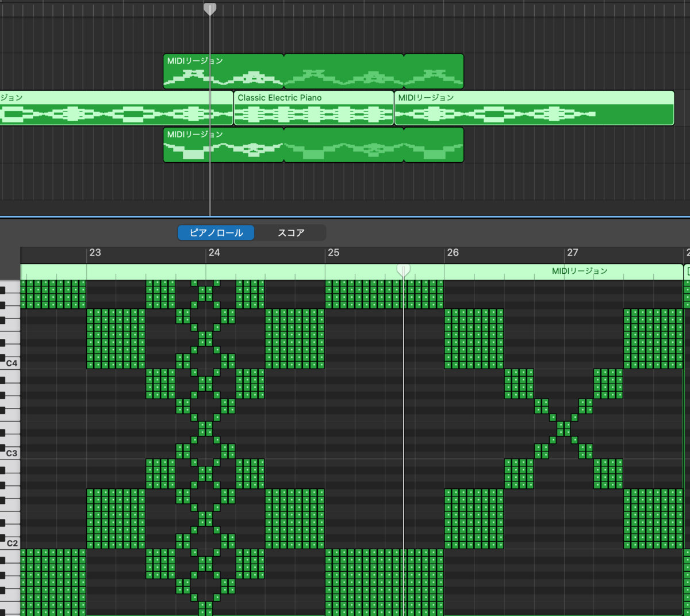Click bar 26 on the piano roll ruler
This screenshot has width=690, height=616.
click(x=453, y=252)
